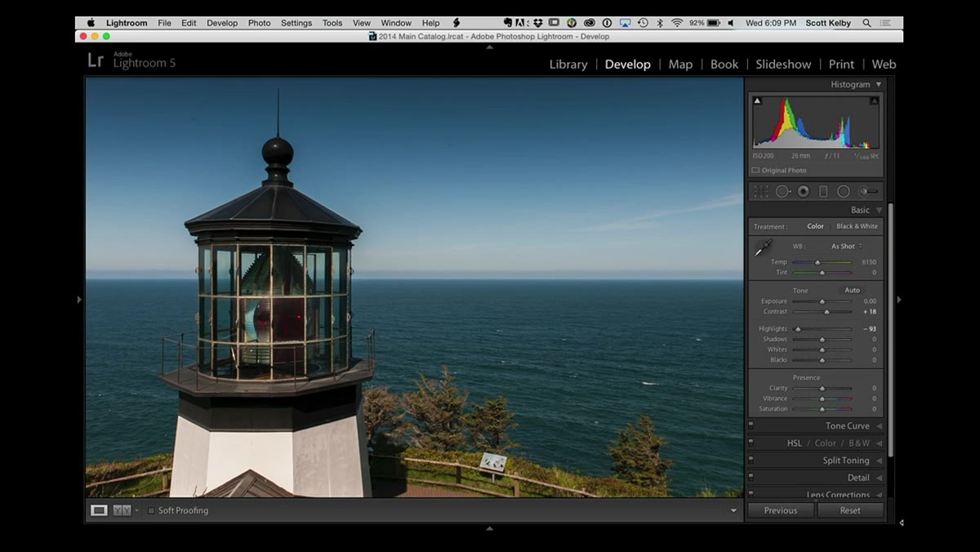980x552 pixels.
Task: Hide the right panel with side arrow
Action: (x=899, y=300)
